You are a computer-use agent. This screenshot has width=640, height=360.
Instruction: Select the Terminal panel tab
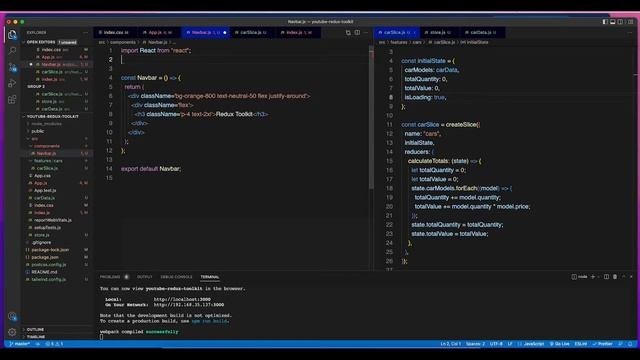coord(209,277)
